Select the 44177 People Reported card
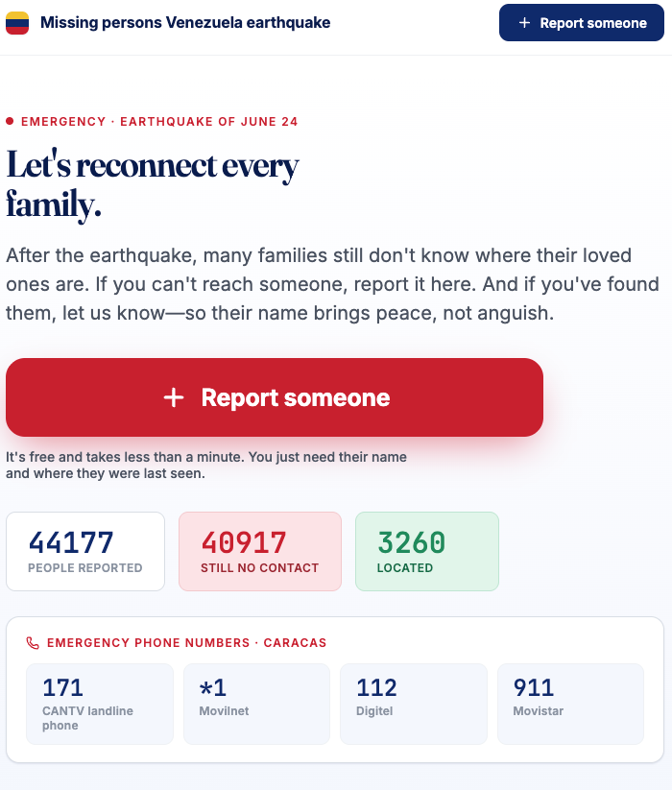 tap(85, 551)
